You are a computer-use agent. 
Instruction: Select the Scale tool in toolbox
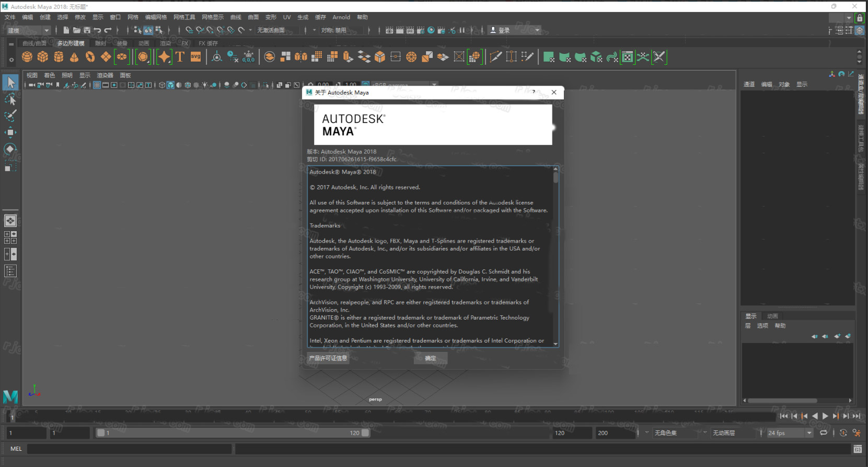pos(10,166)
